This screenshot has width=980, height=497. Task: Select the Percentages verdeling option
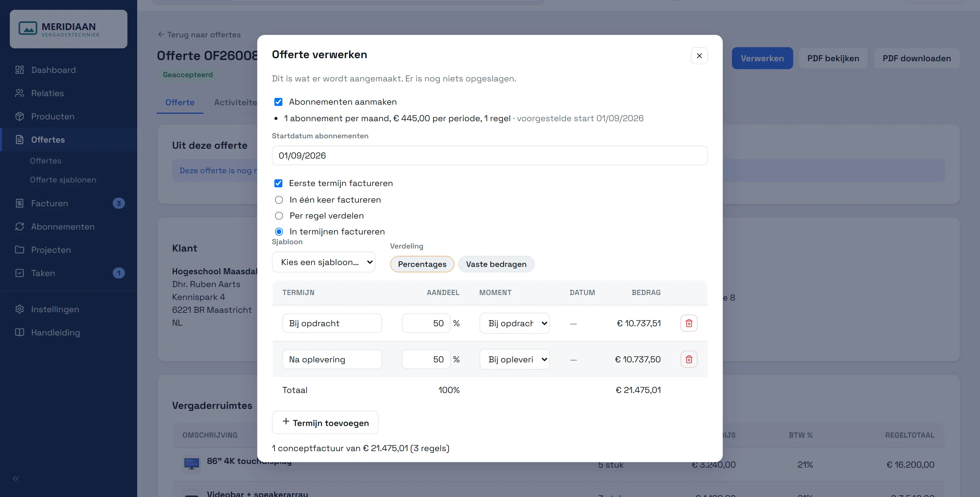[422, 264]
